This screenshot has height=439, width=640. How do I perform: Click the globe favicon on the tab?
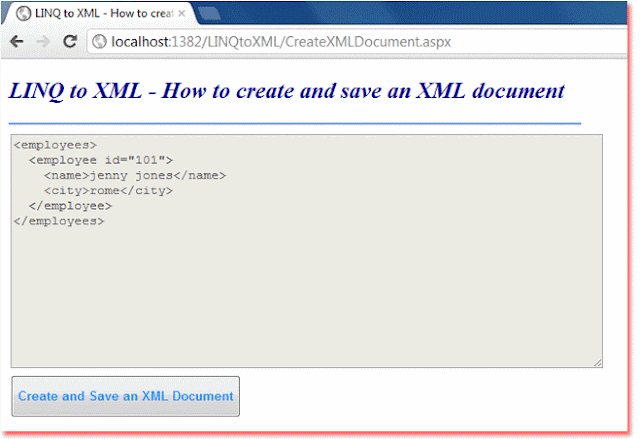[x=23, y=13]
